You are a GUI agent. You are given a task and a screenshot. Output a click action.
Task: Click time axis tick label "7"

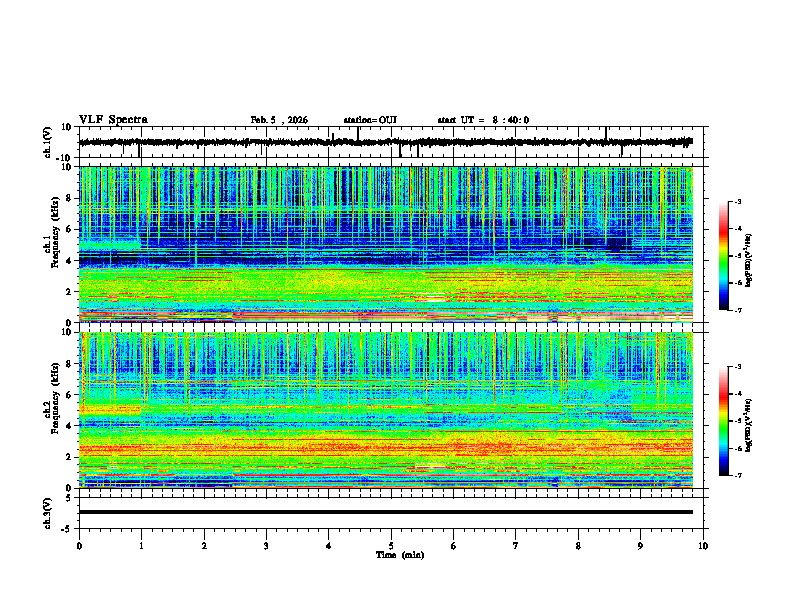(515, 546)
